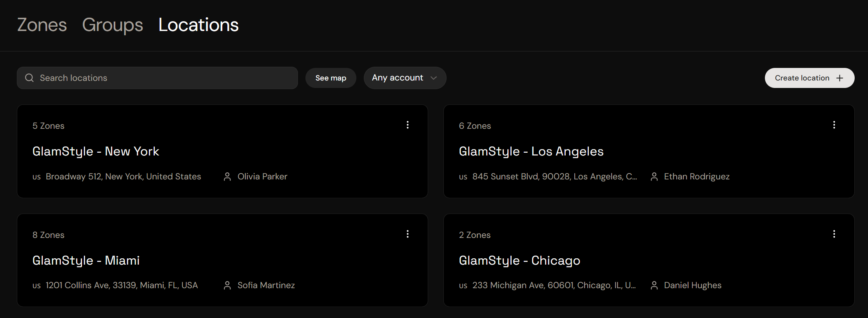Select the Locations tab
The width and height of the screenshot is (868, 318).
point(198,25)
